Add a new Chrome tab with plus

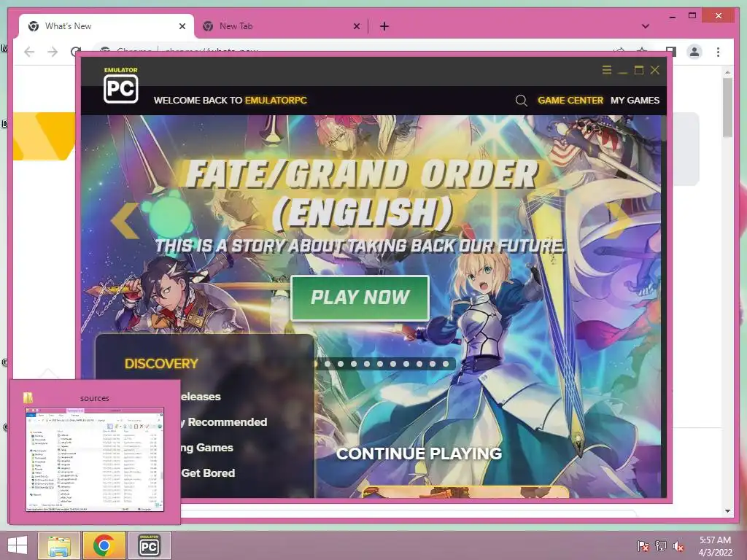click(x=384, y=26)
